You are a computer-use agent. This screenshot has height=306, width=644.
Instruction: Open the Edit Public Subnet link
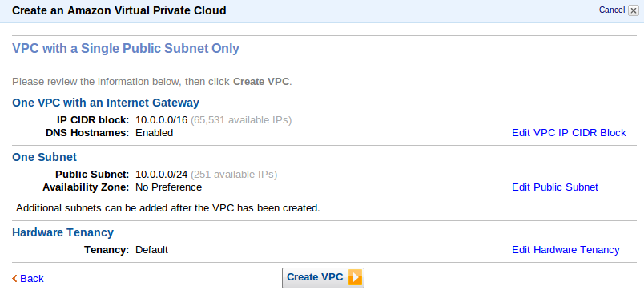point(555,187)
